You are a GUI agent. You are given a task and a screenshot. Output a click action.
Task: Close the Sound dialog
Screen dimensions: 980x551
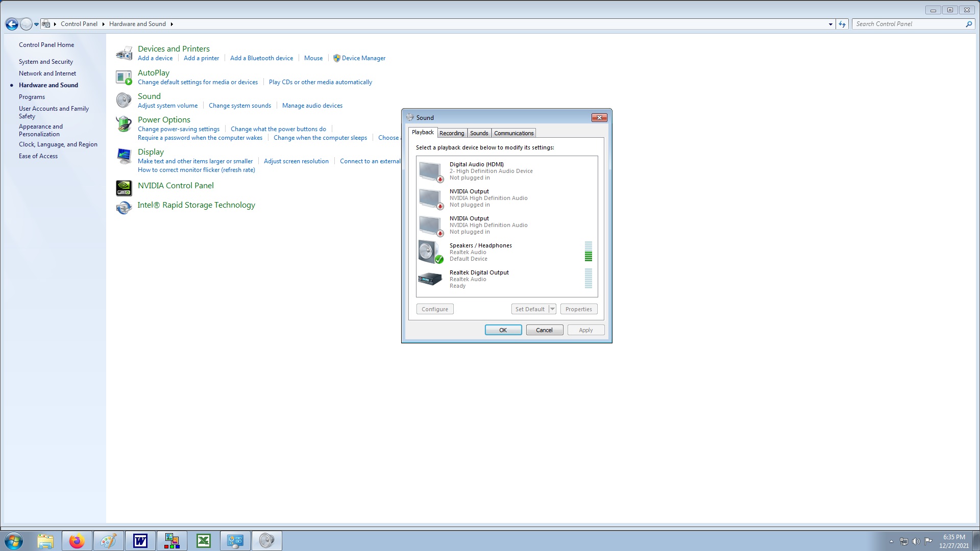pyautogui.click(x=599, y=117)
